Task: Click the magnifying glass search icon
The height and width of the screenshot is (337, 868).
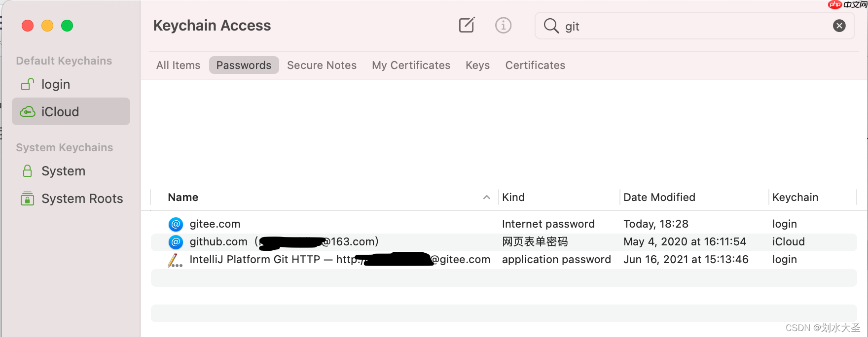Action: [x=551, y=26]
